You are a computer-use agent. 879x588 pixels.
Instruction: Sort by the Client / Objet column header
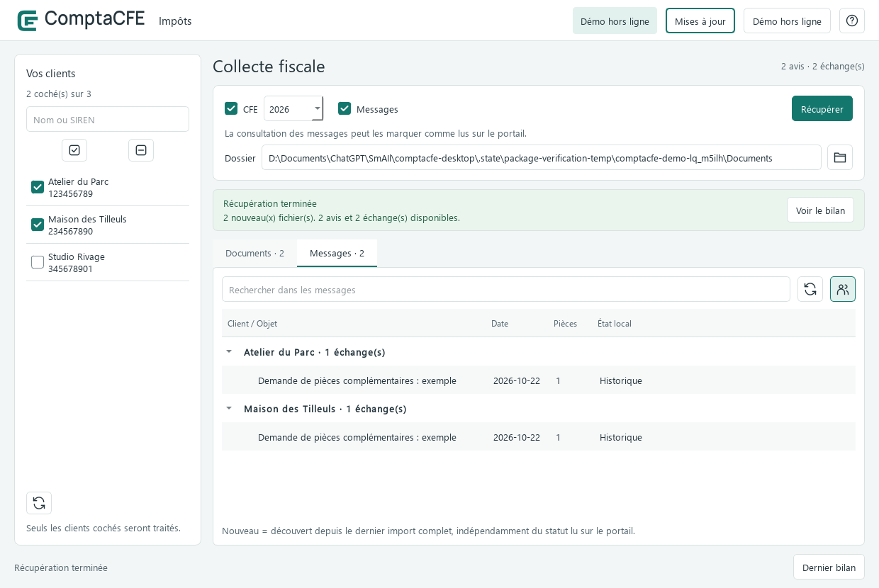pyautogui.click(x=252, y=323)
